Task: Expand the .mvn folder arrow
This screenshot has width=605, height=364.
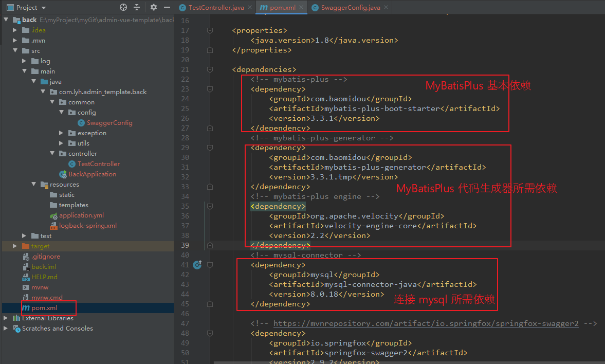Action: tap(15, 40)
